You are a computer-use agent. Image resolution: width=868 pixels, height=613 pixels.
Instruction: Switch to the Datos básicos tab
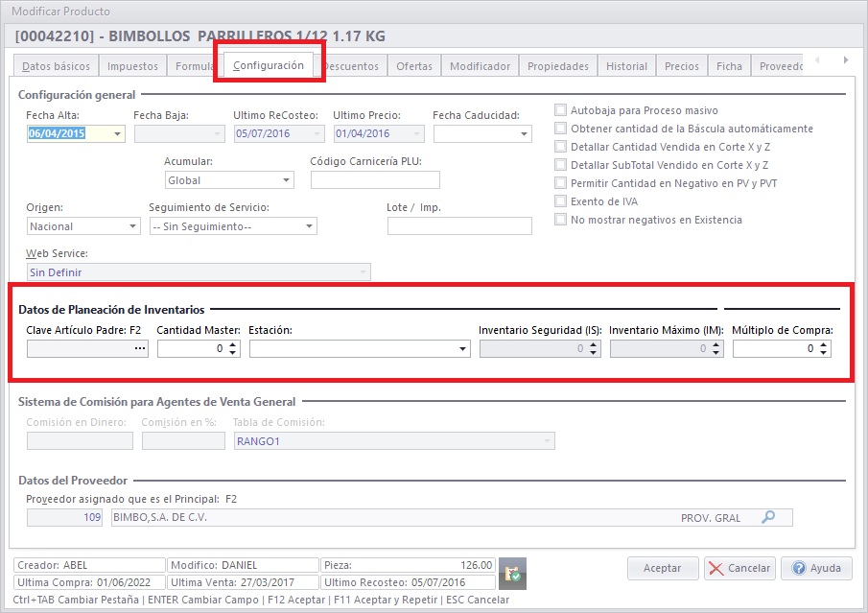pos(56,66)
